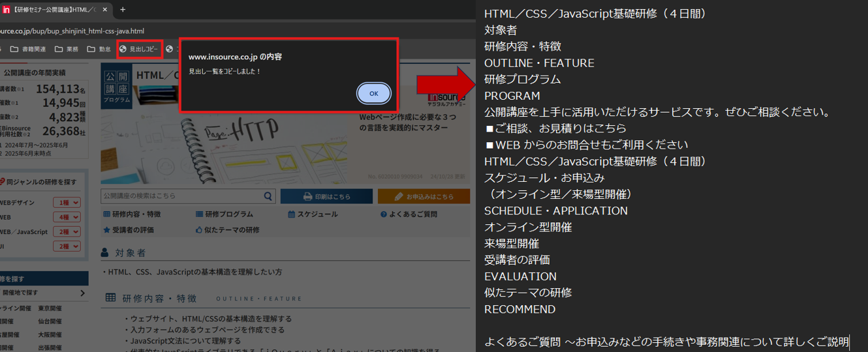Expand the WEB／JavaScript 2種 dropdown
This screenshot has height=352, width=868.
pos(67,232)
